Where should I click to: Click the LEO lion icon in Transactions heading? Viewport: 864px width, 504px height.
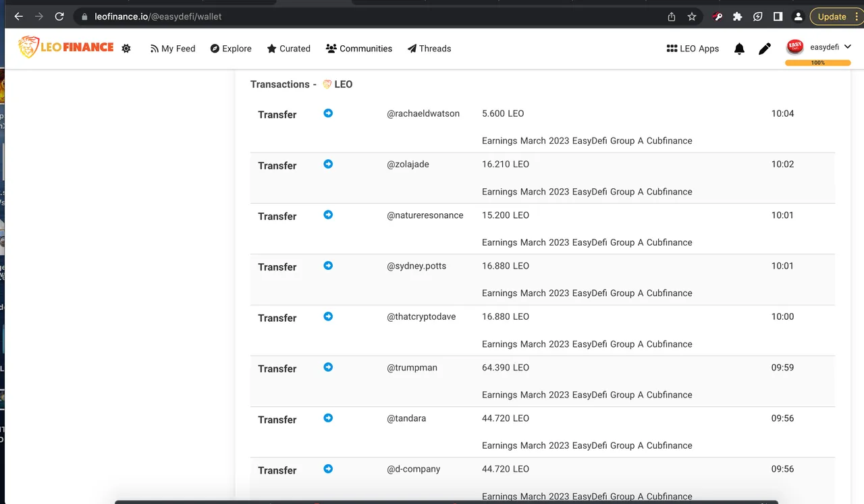327,84
